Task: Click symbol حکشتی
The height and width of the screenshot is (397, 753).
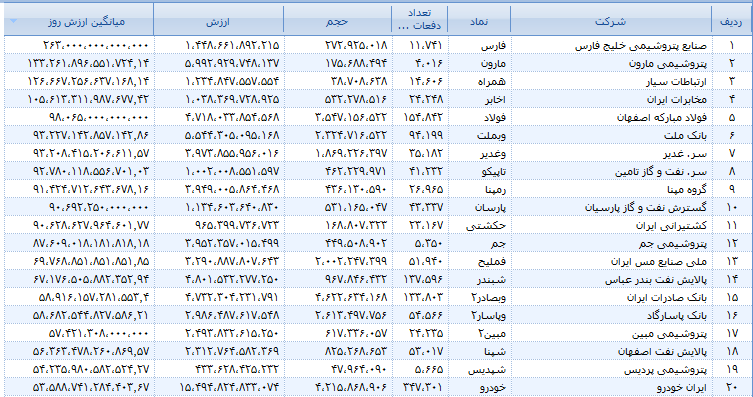Action: [x=486, y=225]
